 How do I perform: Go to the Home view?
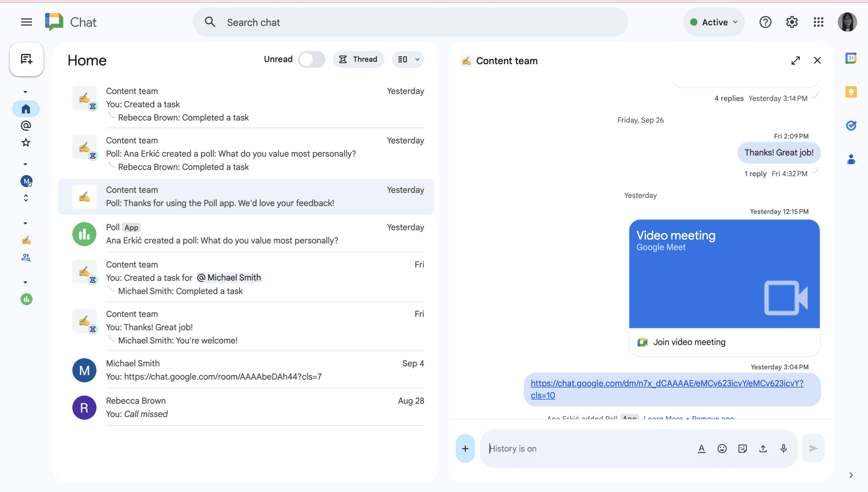[26, 108]
